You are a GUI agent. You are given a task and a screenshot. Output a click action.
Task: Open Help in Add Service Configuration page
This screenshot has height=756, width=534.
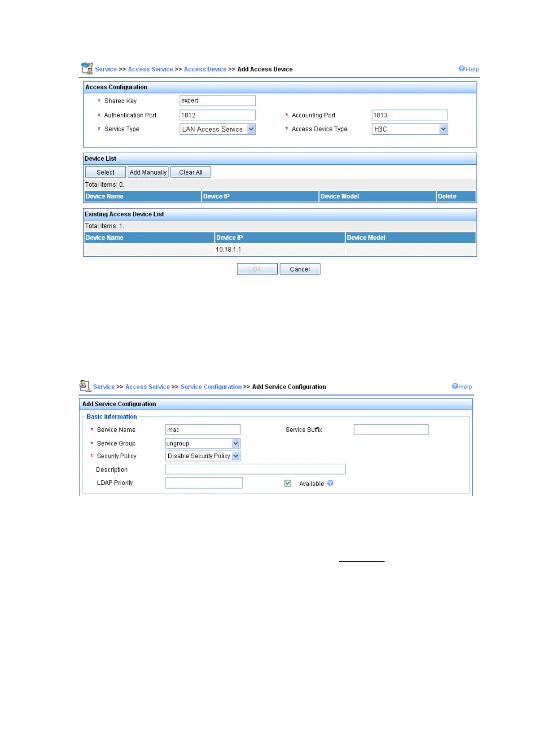(462, 386)
